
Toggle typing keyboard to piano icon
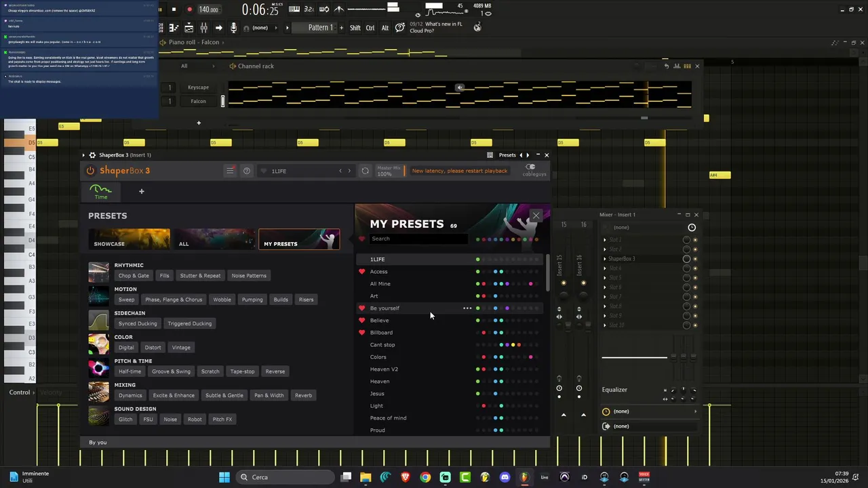[294, 9]
